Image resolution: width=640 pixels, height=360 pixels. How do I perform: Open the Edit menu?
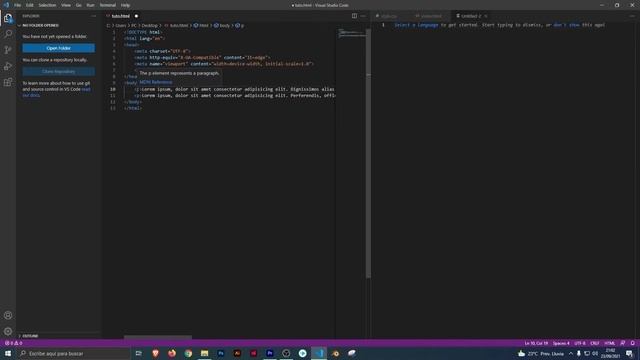(30, 5)
